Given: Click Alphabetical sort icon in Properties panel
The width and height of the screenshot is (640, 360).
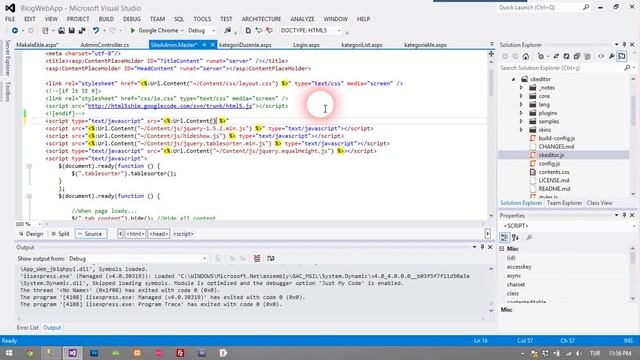Looking at the screenshot, I should [516, 238].
